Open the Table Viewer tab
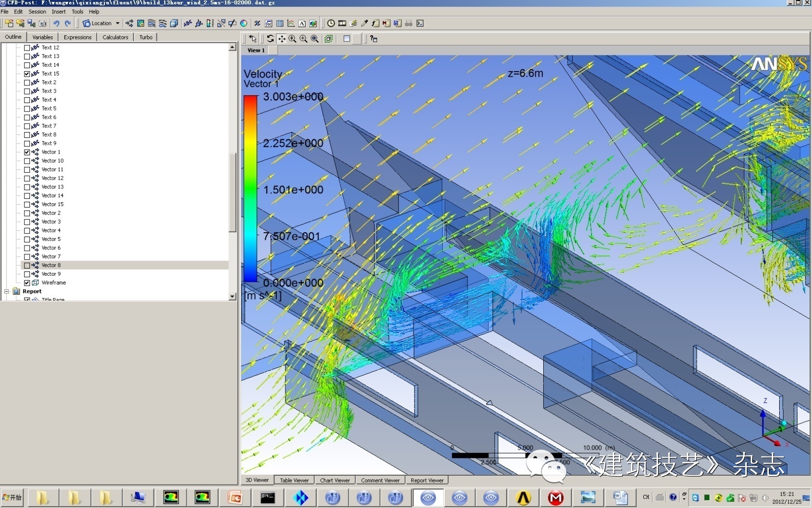This screenshot has height=508, width=812. click(x=294, y=481)
